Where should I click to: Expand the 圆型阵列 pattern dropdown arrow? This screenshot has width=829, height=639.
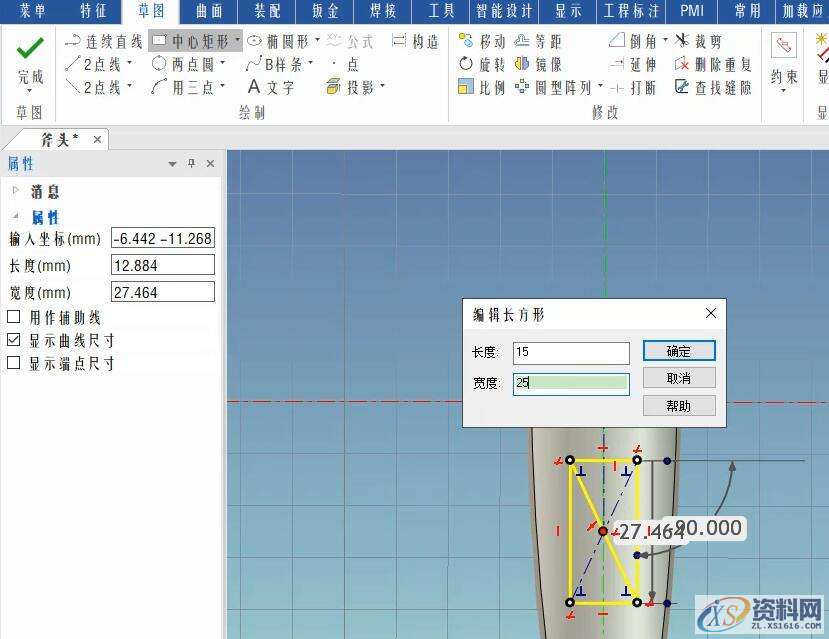(x=602, y=86)
